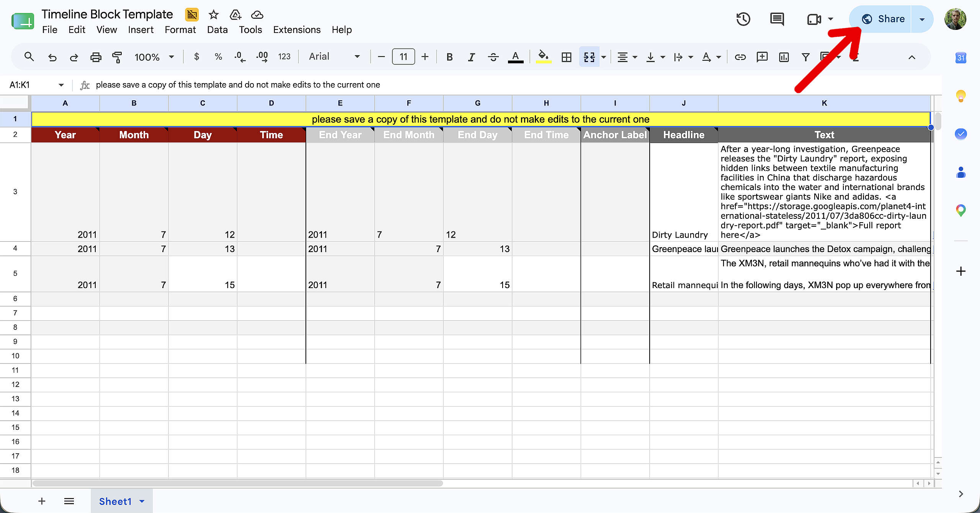This screenshot has width=980, height=513.
Task: Click the font size field
Action: [x=403, y=57]
